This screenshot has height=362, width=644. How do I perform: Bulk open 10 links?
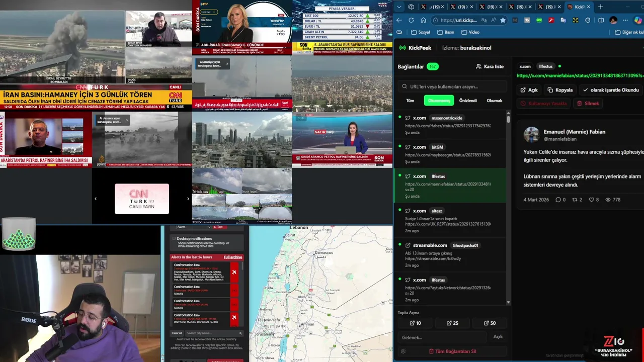pyautogui.click(x=415, y=323)
